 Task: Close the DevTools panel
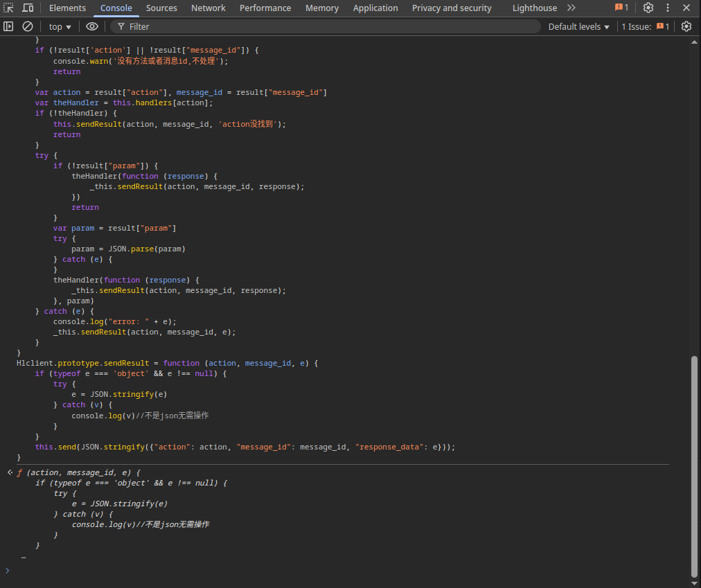click(x=687, y=8)
